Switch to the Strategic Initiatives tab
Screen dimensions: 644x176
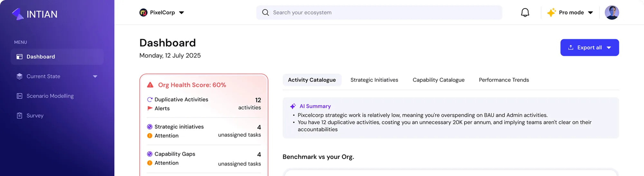[374, 80]
